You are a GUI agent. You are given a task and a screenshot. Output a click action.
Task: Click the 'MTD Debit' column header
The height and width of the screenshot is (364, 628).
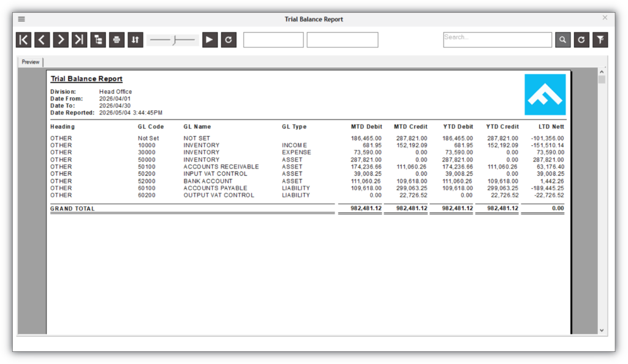point(367,126)
